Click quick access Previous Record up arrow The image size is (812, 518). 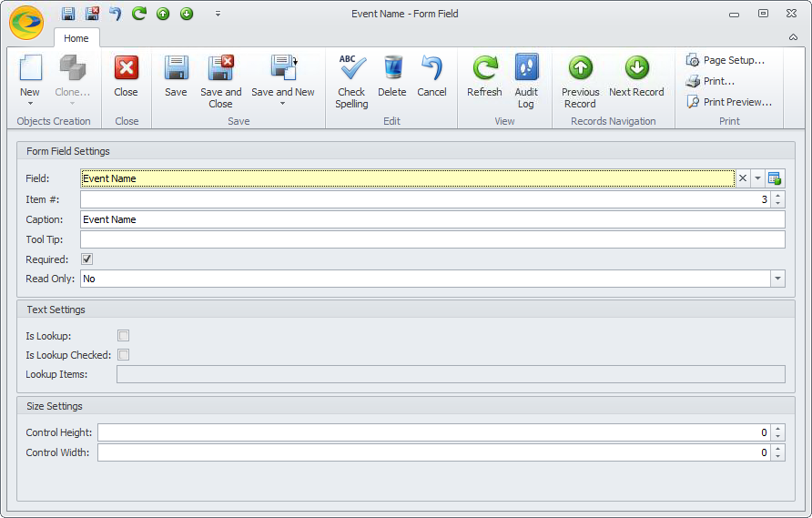pyautogui.click(x=163, y=14)
